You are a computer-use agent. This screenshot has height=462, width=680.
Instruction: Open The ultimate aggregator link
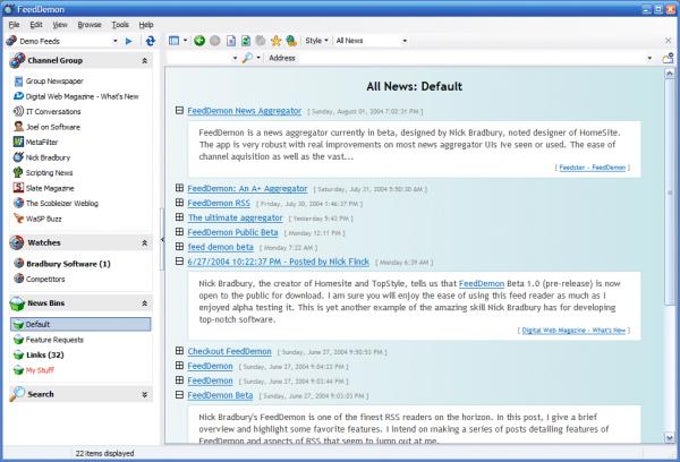(x=235, y=218)
